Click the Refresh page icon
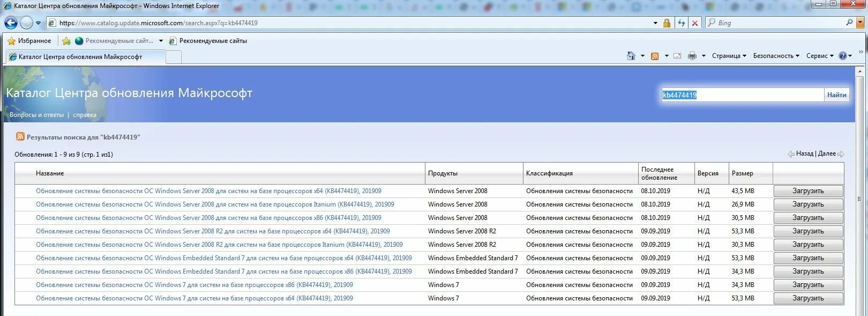This screenshot has width=868, height=316. (x=681, y=23)
